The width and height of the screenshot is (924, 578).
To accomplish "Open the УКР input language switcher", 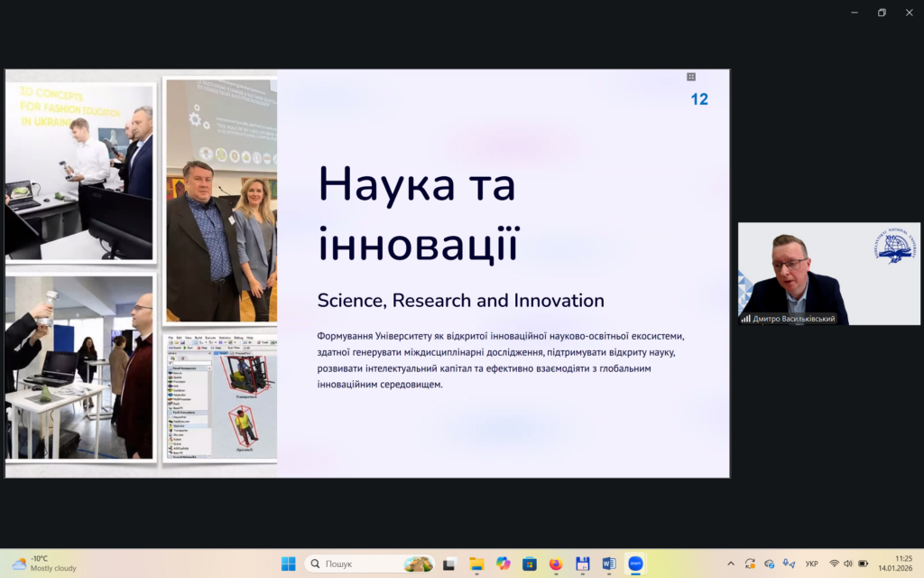I will coord(811,564).
